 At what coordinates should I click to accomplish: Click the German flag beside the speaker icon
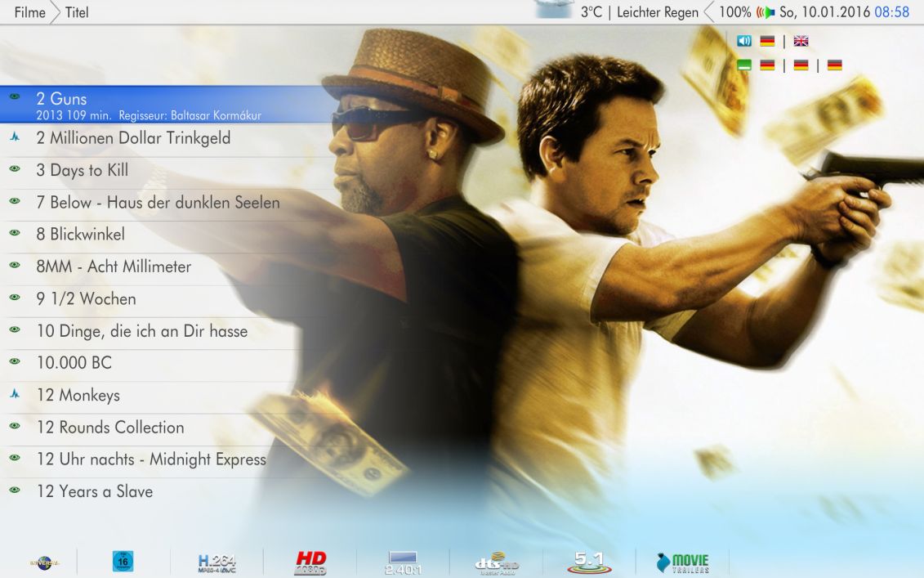tap(767, 41)
